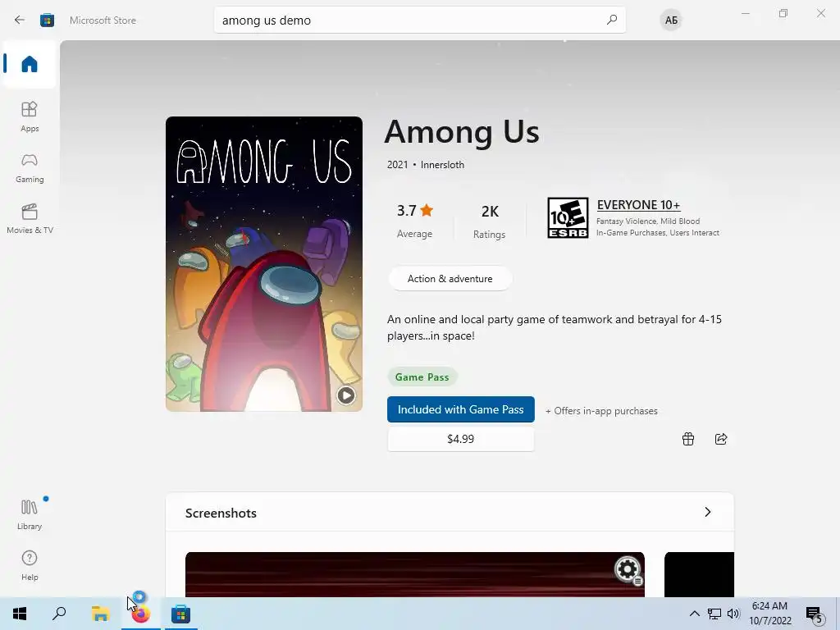
Task: Click the 2K Ratings count
Action: coord(489,221)
